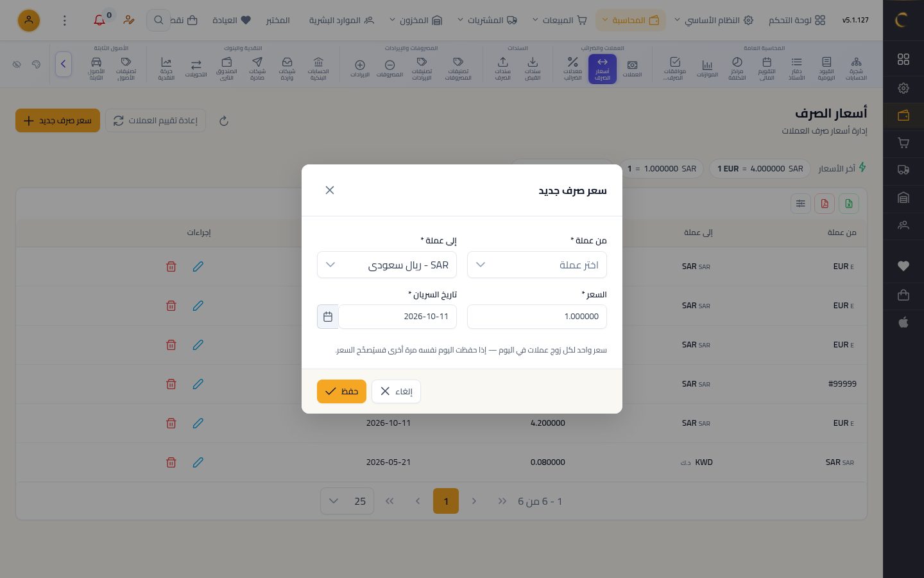Open payment vouchers (سندات الصرف) icon
Viewport: 924px width, 578px height.
(x=502, y=69)
